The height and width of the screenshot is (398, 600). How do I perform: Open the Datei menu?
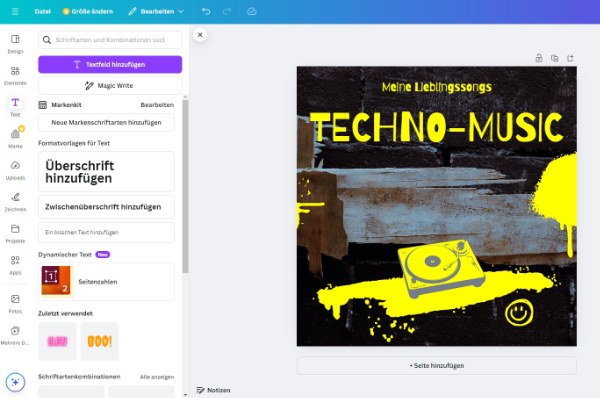click(x=42, y=11)
